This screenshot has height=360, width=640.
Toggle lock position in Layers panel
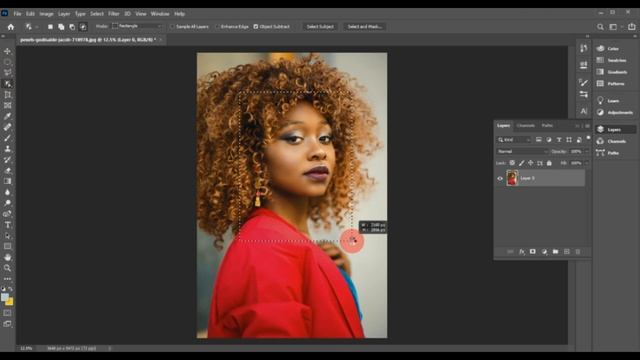coord(531,163)
